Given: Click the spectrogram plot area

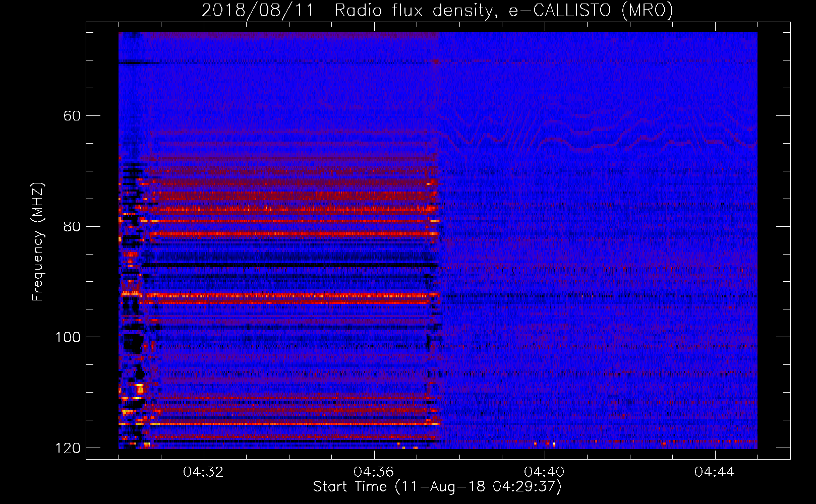Looking at the screenshot, I should 438,240.
